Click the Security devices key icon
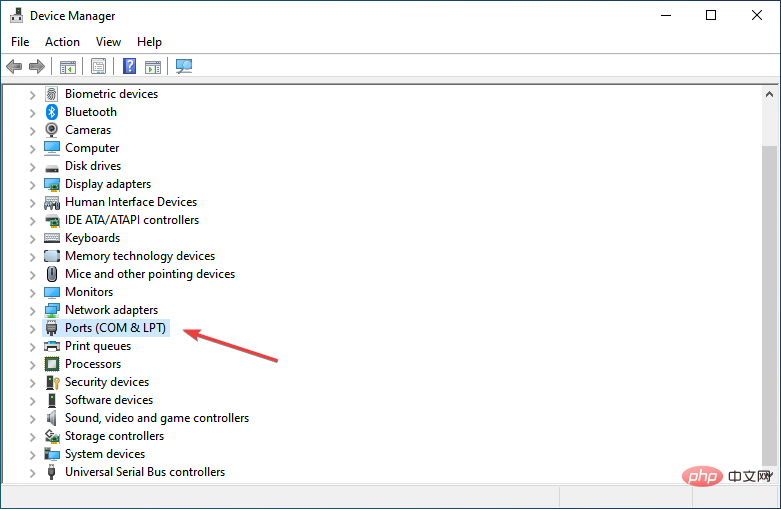Viewport: 781px width, 509px height. click(x=52, y=382)
